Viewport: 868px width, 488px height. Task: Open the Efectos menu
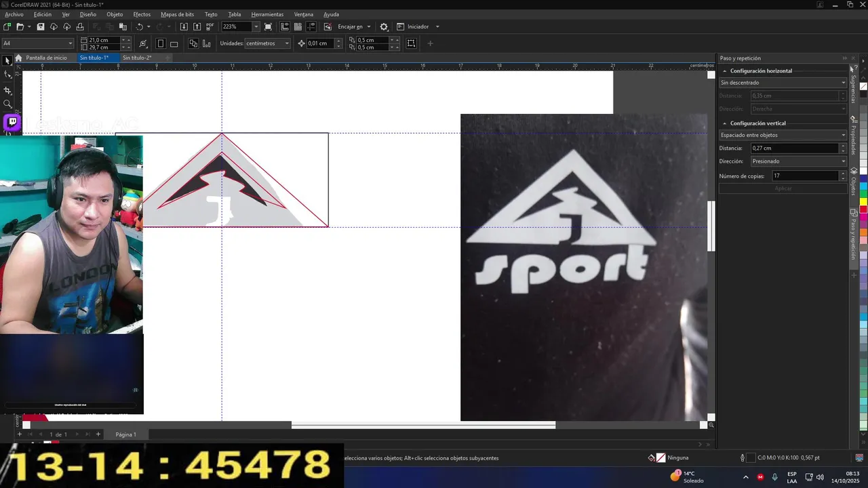(x=142, y=14)
